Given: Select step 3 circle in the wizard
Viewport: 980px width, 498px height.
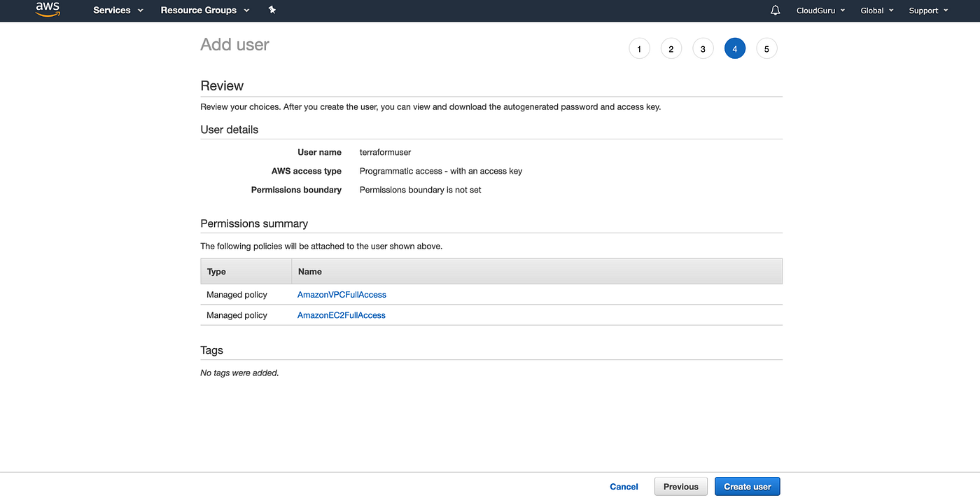Looking at the screenshot, I should (703, 48).
